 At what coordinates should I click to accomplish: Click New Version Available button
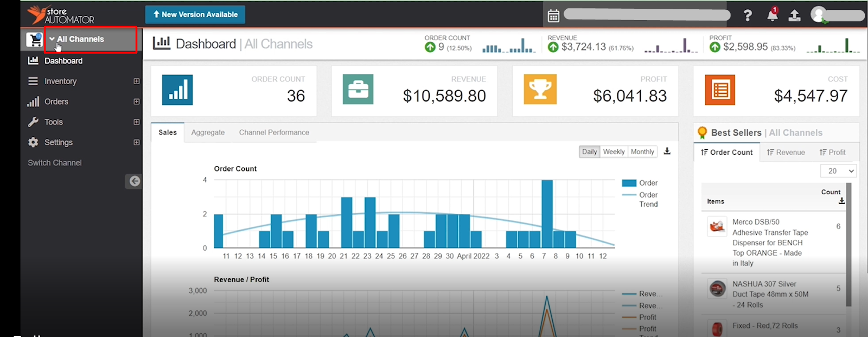point(195,15)
